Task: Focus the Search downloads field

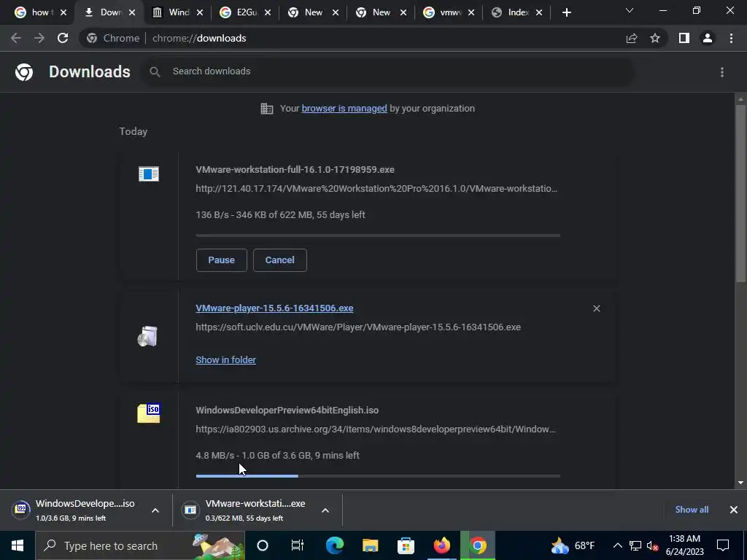Action: coord(387,71)
